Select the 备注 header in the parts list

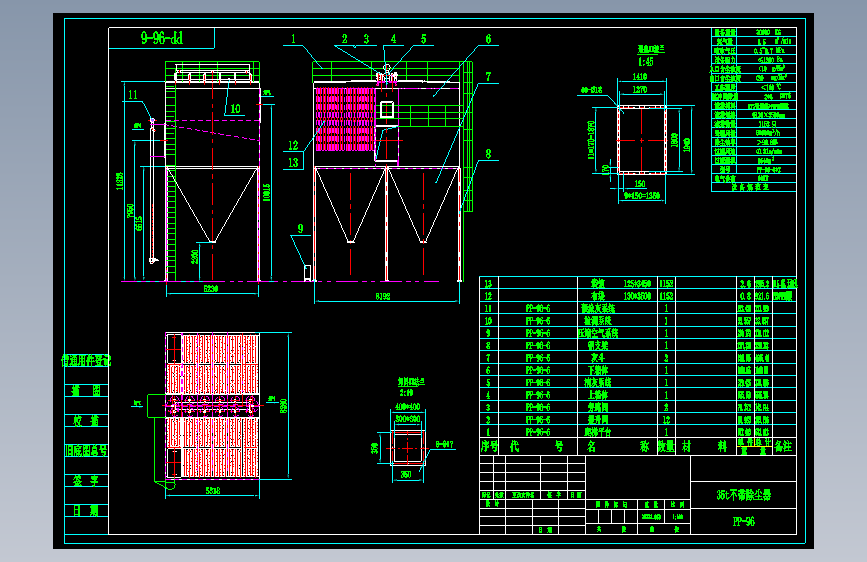pyautogui.click(x=784, y=446)
